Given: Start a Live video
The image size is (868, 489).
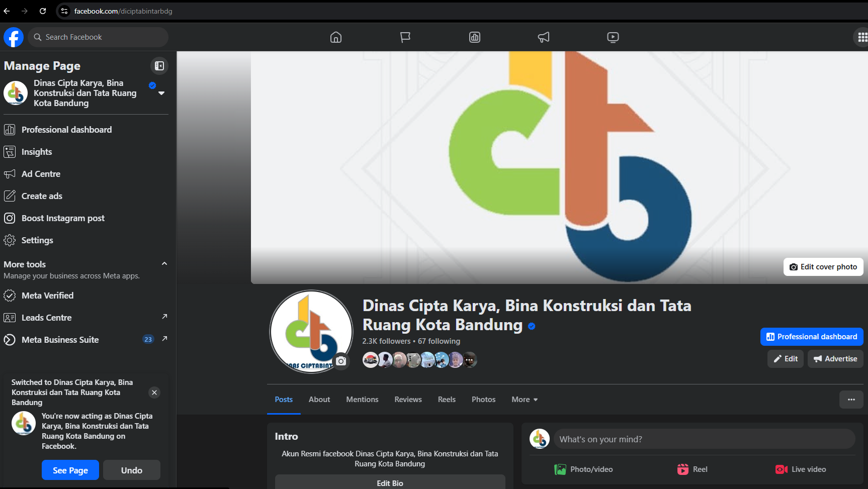Looking at the screenshot, I should [801, 469].
